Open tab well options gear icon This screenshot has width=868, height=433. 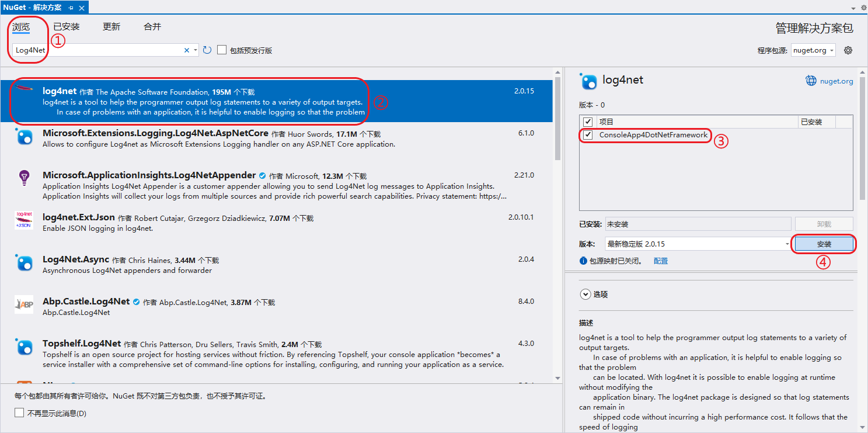[x=863, y=8]
